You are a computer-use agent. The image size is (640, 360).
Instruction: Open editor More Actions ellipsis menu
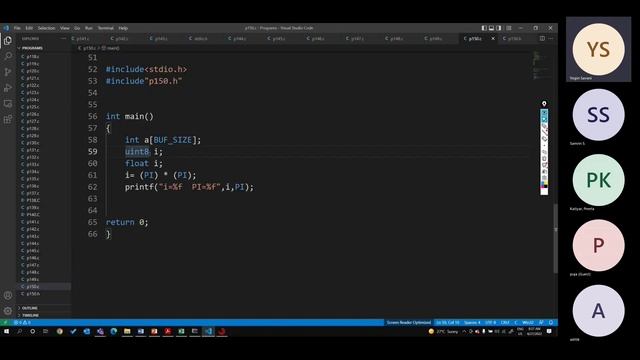(x=551, y=38)
